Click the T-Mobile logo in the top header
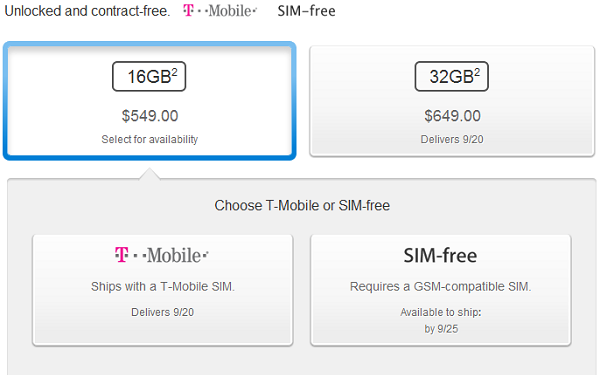 tap(220, 11)
